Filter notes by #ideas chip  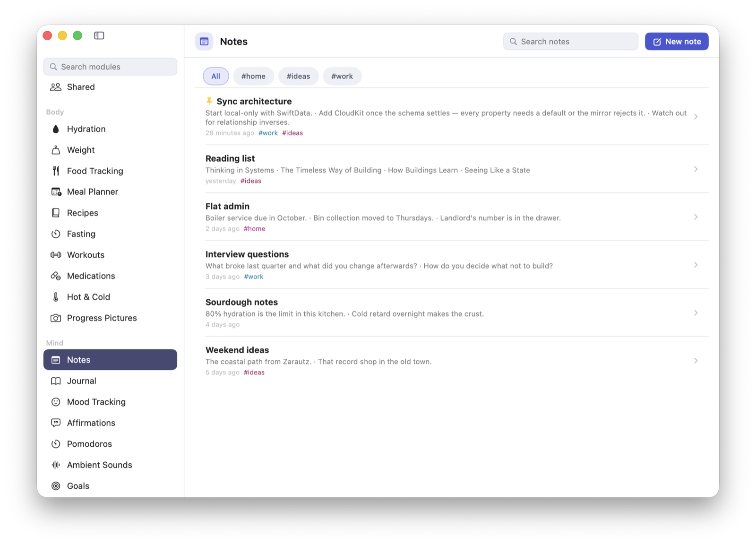[x=298, y=76]
